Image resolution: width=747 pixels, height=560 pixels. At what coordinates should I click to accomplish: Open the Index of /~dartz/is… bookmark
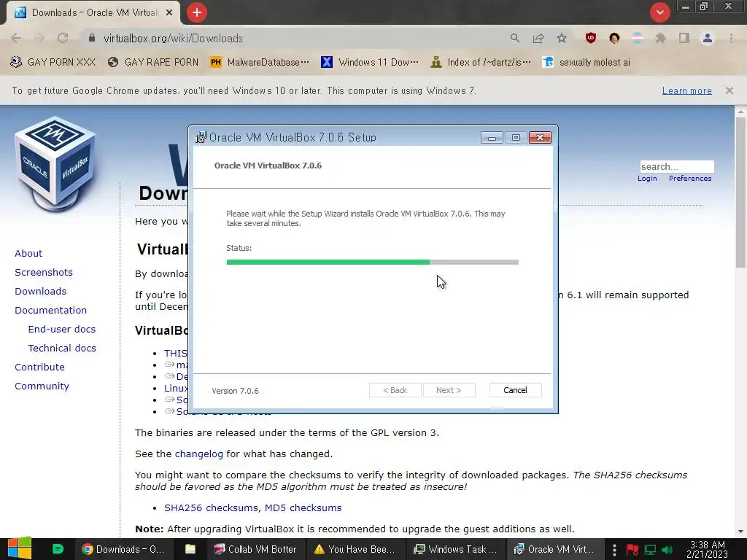[480, 63]
